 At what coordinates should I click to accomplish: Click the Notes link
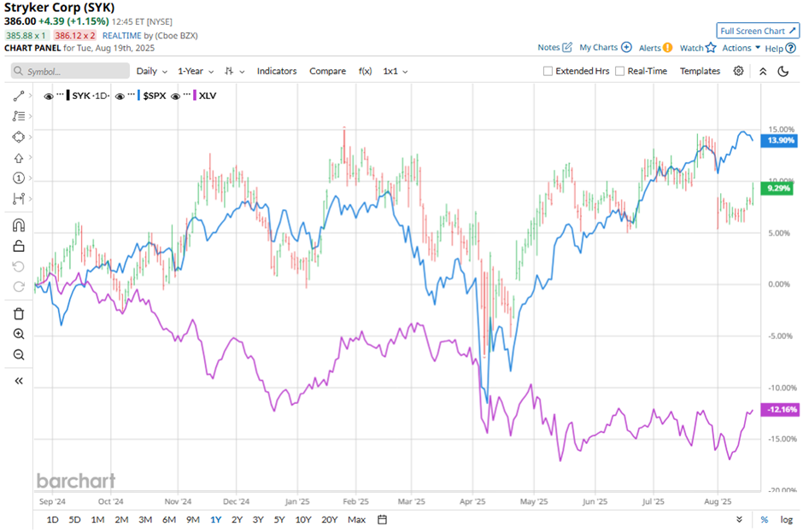pos(548,47)
